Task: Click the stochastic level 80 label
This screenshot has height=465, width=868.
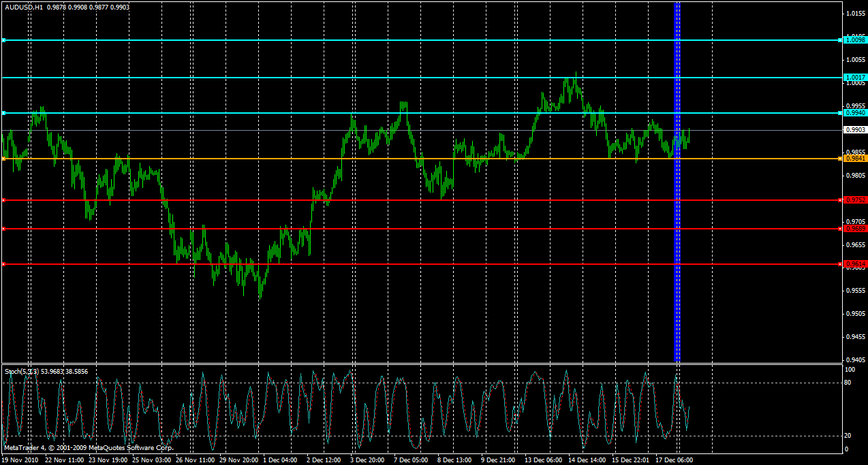Action: click(x=849, y=383)
